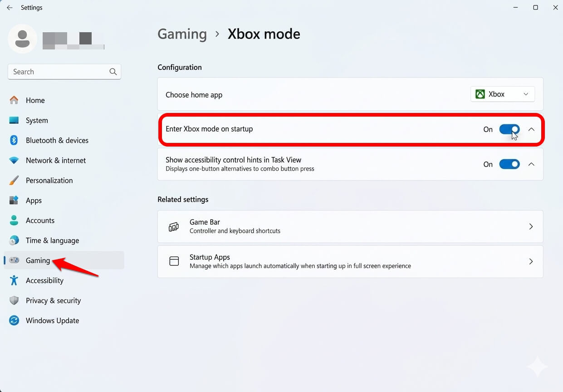
Task: Collapse the Enter Xbox mode on startup chevron
Action: 531,129
